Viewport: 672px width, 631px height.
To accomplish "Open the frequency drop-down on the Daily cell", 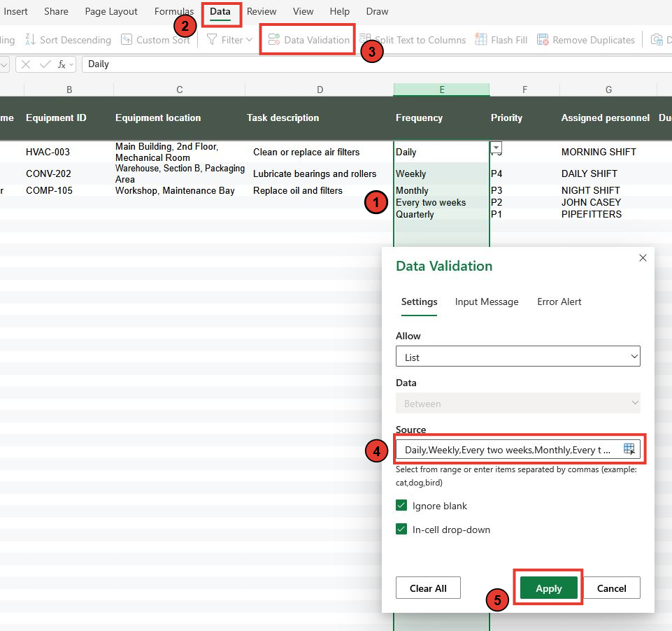I will 496,148.
